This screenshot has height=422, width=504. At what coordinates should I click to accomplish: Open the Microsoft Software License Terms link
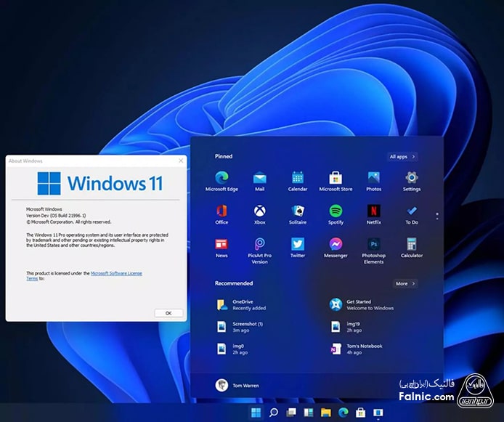(x=116, y=273)
